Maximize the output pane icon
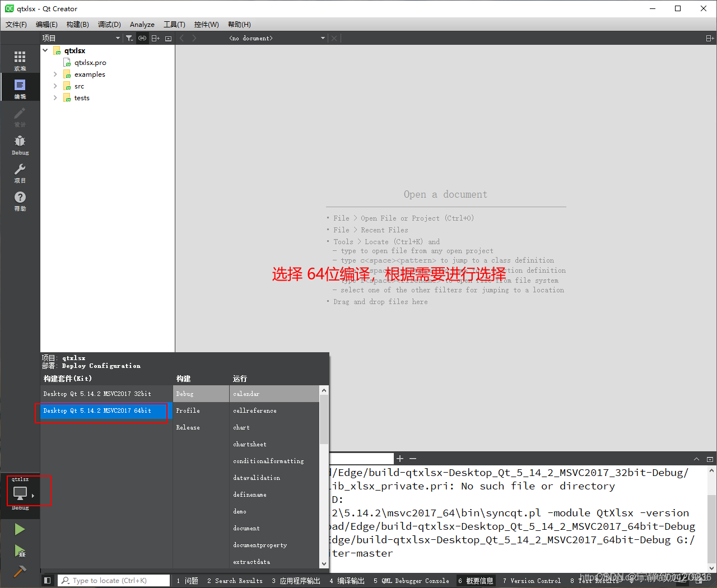 click(x=710, y=459)
